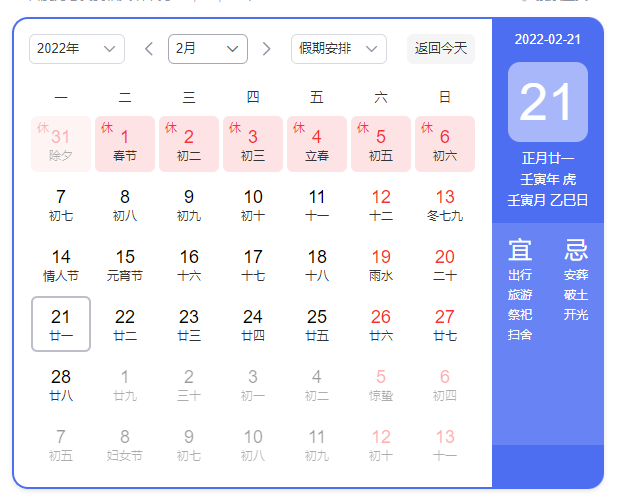Select March 12 初十 cell
Image resolution: width=636 pixels, height=503 pixels.
tap(381, 444)
